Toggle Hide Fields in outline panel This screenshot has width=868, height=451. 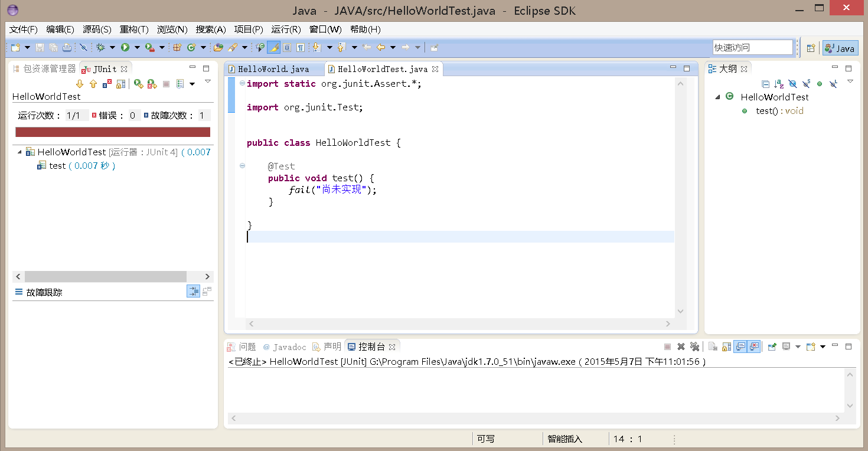point(792,84)
